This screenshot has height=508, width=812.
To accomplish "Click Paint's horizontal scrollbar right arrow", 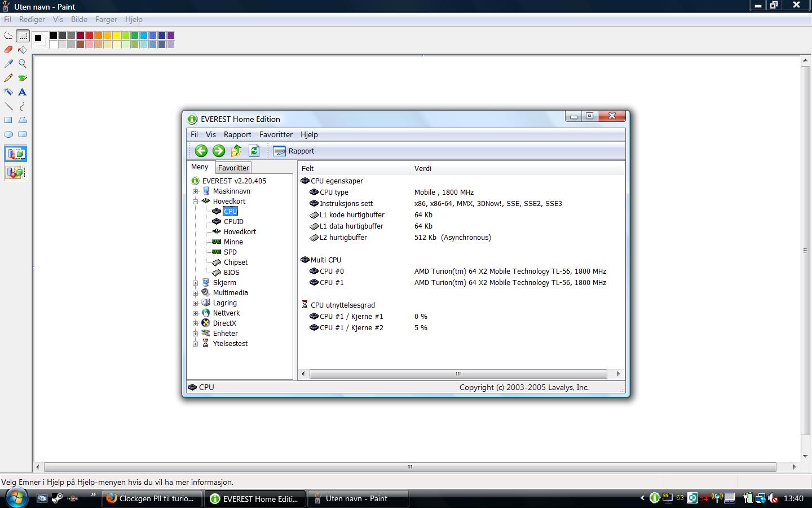I will click(795, 467).
